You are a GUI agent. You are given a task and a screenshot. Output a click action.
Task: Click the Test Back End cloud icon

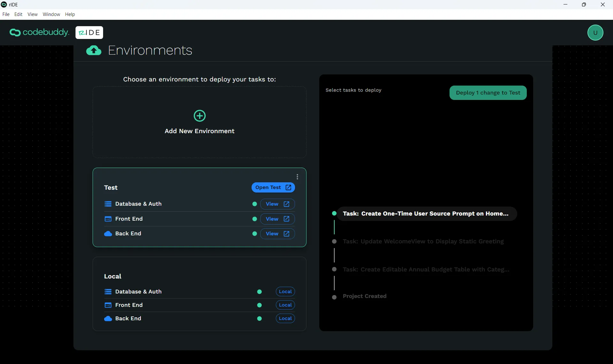coord(108,234)
